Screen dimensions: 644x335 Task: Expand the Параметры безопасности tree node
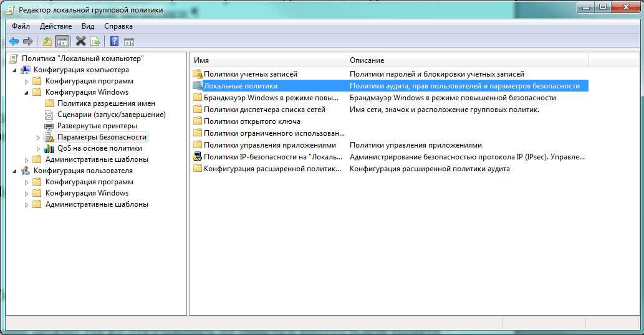[38, 137]
